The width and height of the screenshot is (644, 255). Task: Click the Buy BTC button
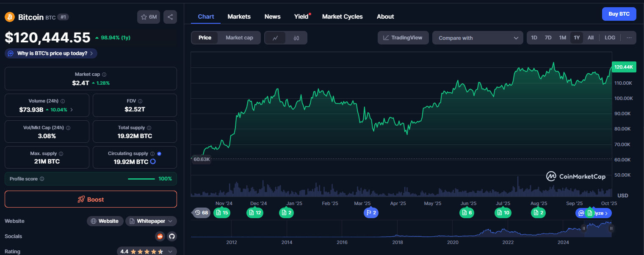click(619, 14)
